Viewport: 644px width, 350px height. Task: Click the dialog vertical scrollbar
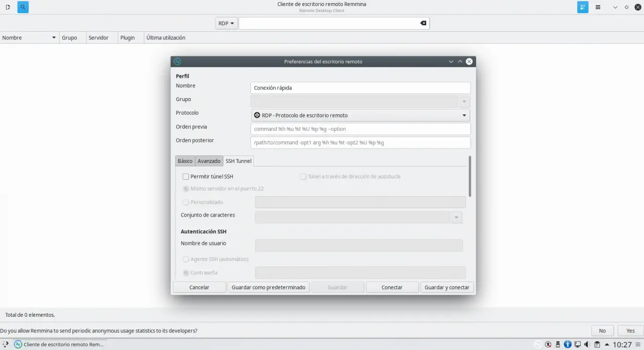click(470, 176)
